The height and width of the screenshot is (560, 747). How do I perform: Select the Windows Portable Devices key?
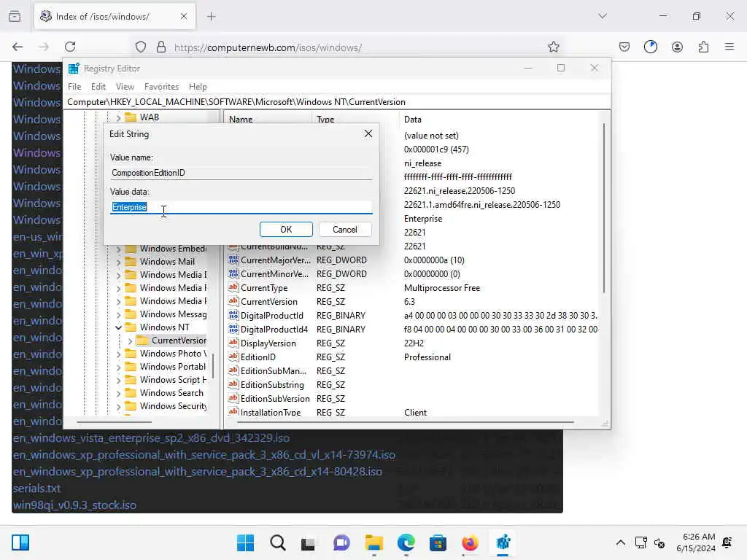pos(173,367)
